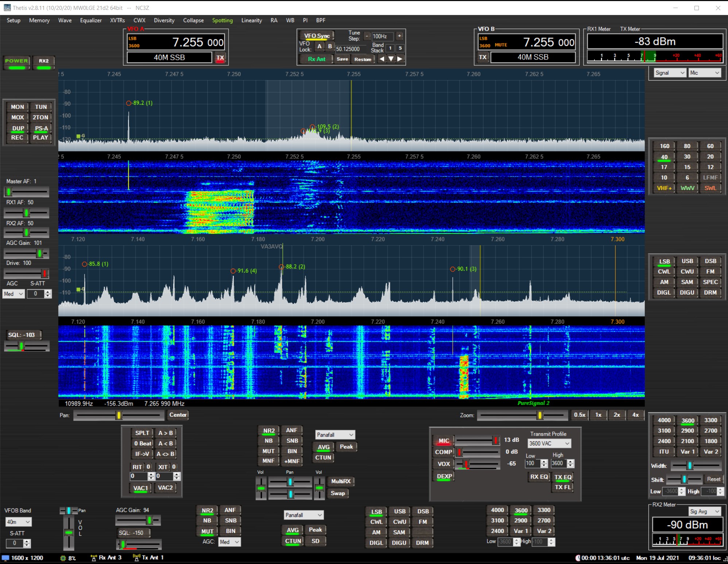This screenshot has width=728, height=564.
Task: Increase the transmit High filter spinner
Action: tap(571, 461)
